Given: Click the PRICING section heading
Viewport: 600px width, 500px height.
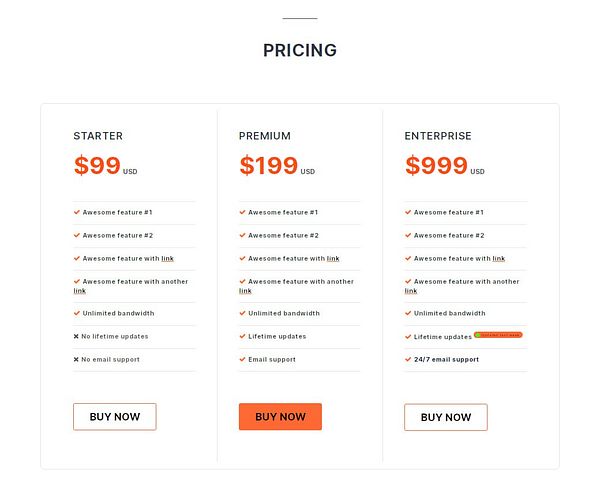Looking at the screenshot, I should tap(300, 51).
